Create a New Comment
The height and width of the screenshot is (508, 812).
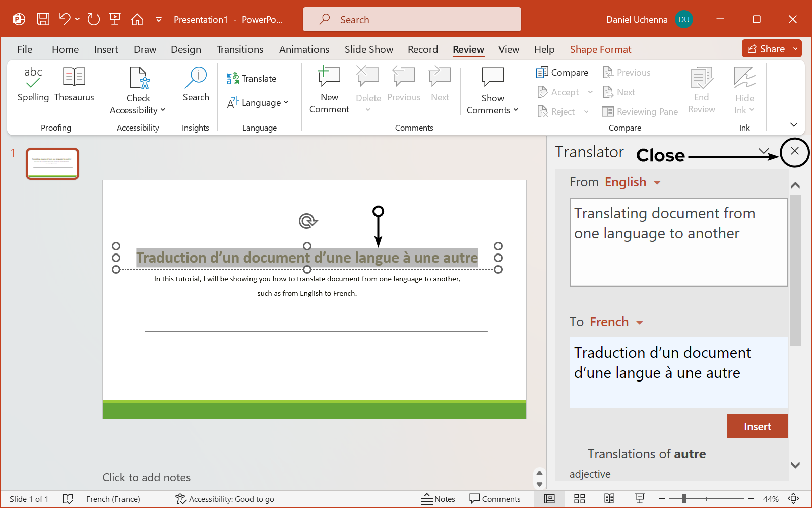tap(328, 89)
